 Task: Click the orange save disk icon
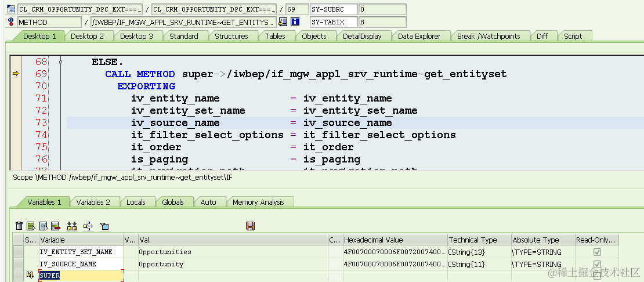(249, 226)
